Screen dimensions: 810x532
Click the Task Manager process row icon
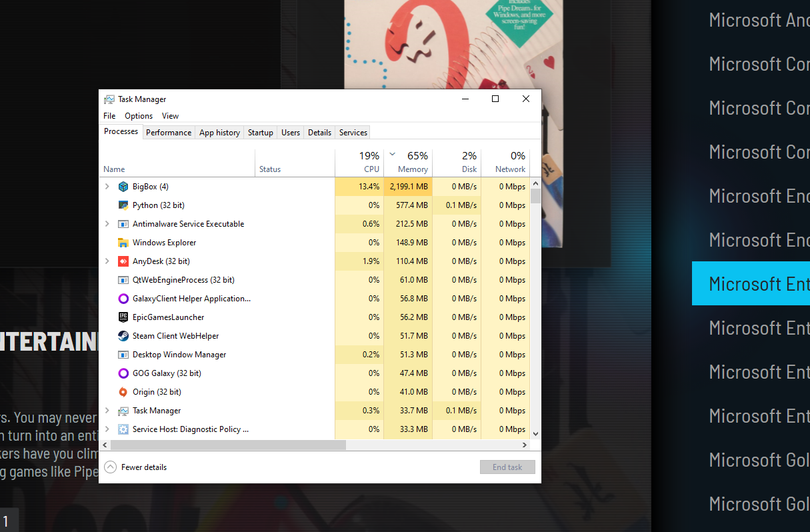(x=123, y=411)
